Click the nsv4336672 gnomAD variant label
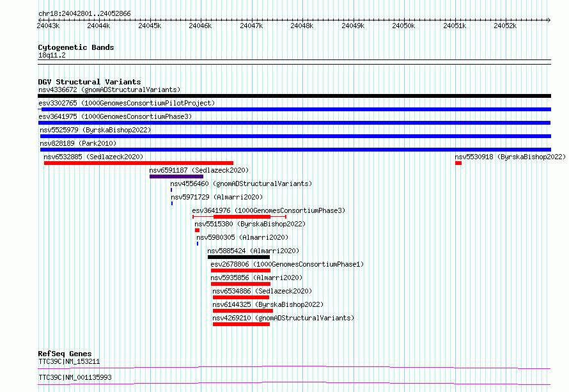569x392 pixels. (109, 90)
